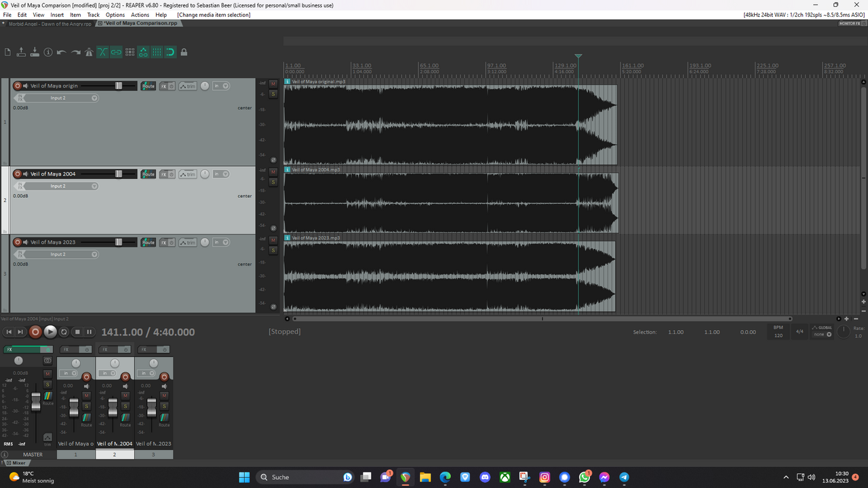Switch to Morbid Angel project tab
This screenshot has height=488, width=868.
click(x=50, y=24)
